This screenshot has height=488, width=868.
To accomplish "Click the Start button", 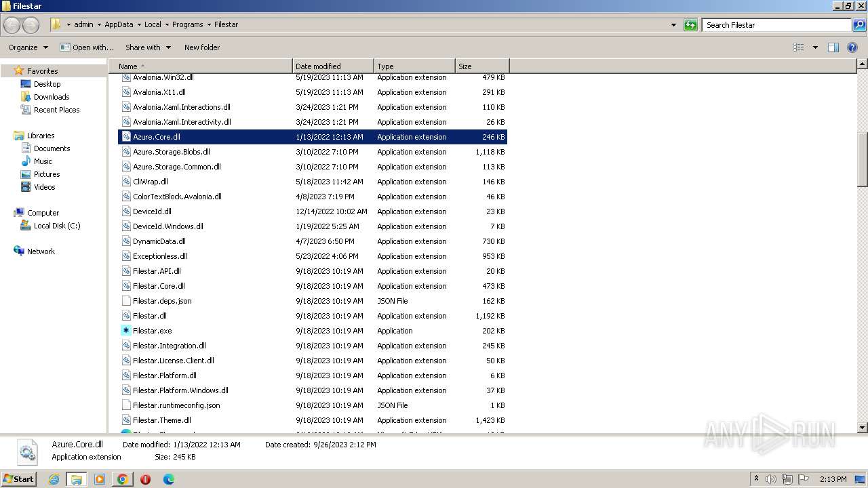I will point(18,479).
